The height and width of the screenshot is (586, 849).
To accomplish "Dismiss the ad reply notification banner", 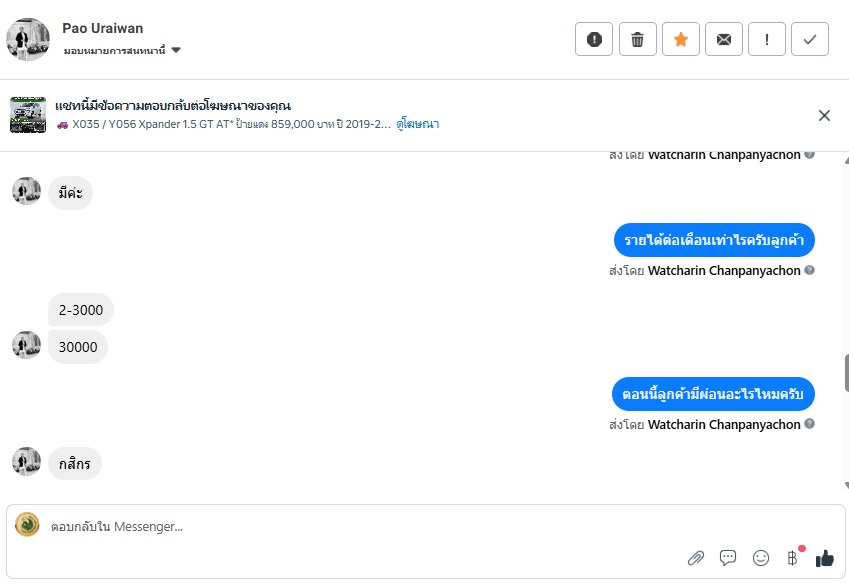I will coord(824,115).
